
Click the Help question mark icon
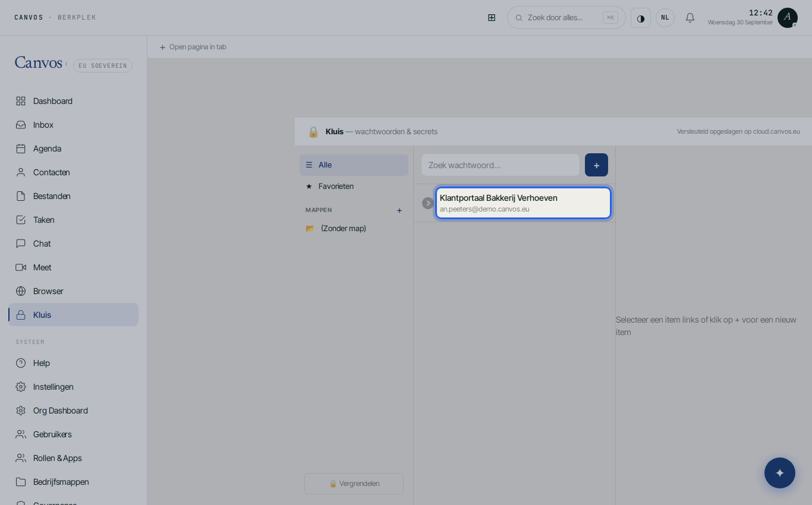(x=21, y=363)
